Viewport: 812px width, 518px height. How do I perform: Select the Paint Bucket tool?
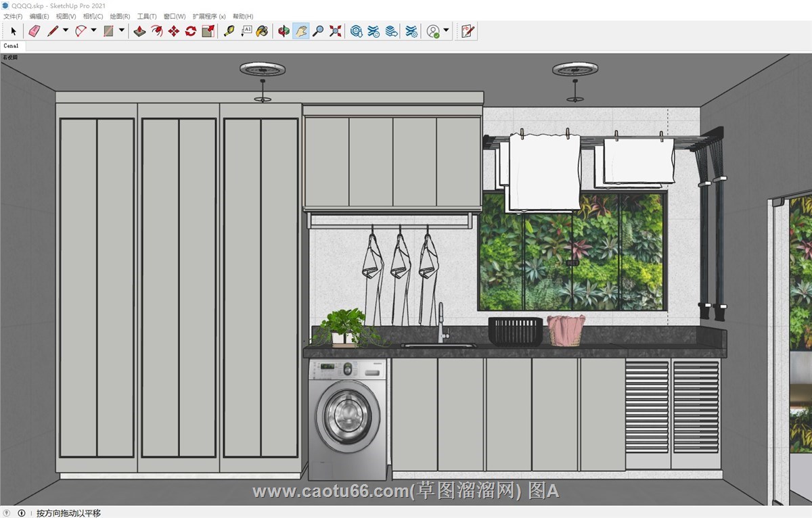coord(262,31)
